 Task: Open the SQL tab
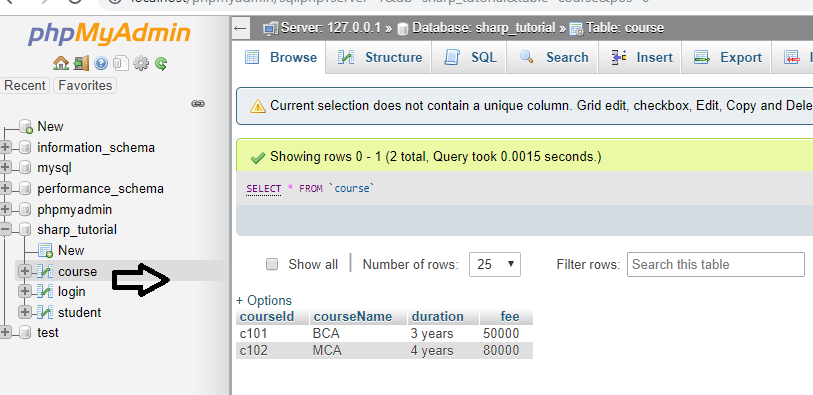[471, 57]
